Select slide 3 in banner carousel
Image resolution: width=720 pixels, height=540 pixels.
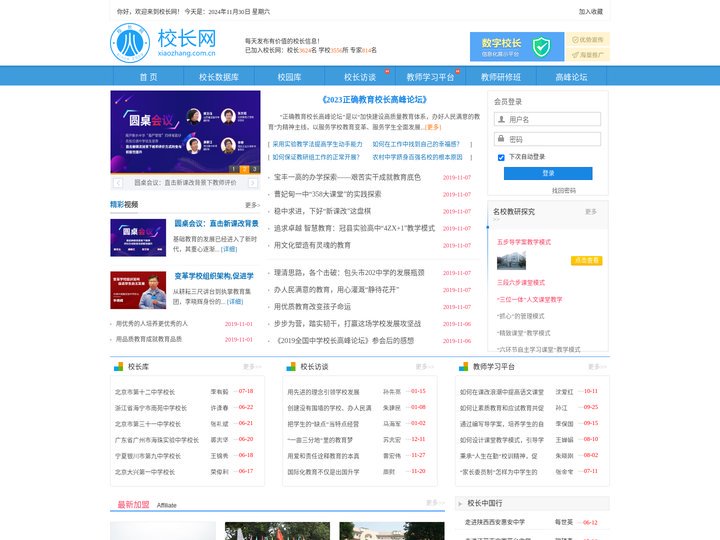[x=255, y=169]
